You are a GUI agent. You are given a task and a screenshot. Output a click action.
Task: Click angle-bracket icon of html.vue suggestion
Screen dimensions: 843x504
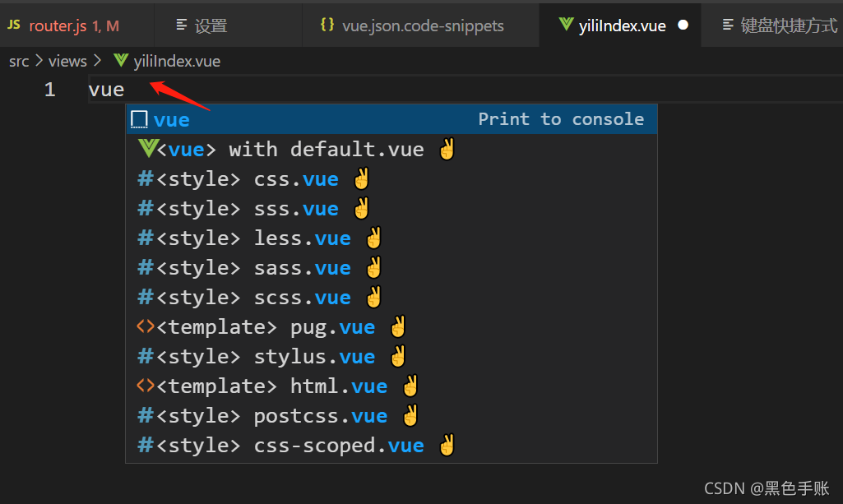coord(145,386)
